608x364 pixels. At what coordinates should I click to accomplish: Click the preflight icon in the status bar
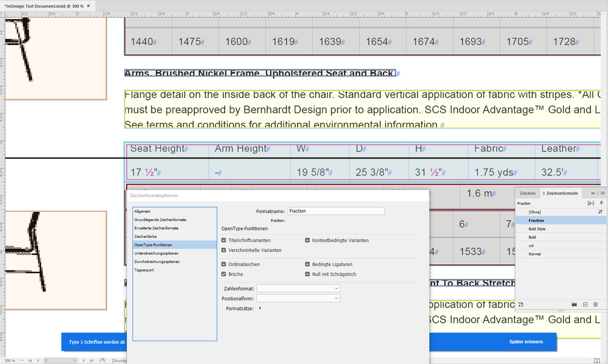[x=102, y=360]
